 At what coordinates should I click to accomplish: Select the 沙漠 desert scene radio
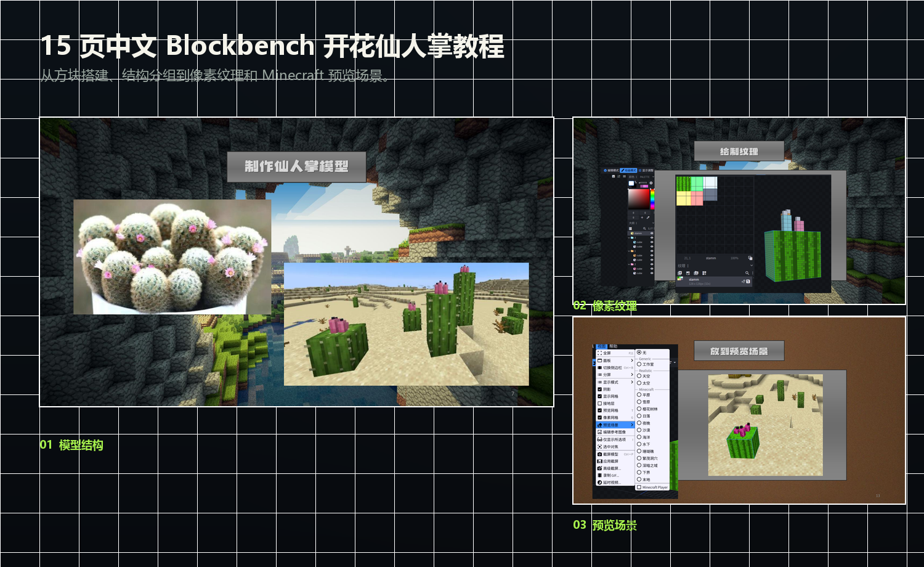click(x=639, y=430)
